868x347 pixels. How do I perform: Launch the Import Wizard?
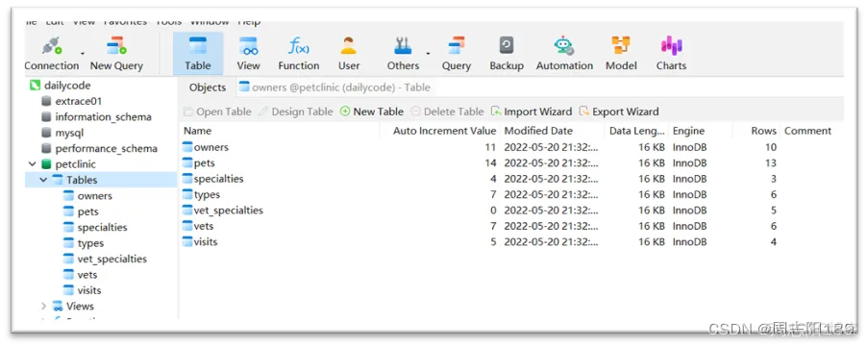(532, 112)
